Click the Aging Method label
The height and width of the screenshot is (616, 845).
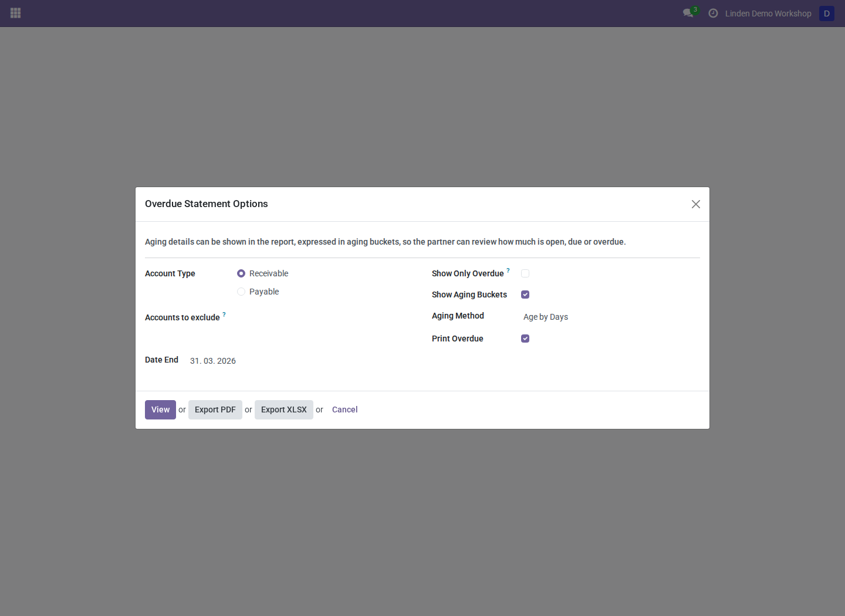pos(458,316)
